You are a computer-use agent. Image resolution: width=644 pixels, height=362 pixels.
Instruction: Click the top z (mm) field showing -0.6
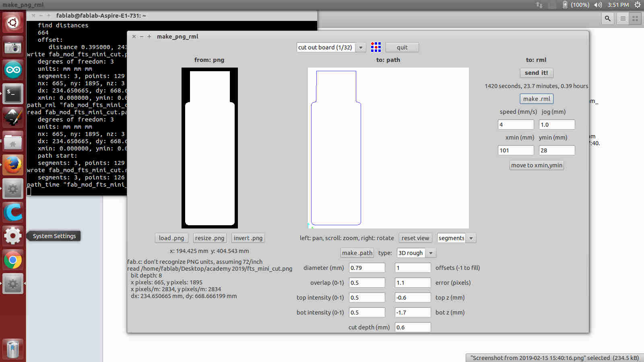(x=413, y=298)
